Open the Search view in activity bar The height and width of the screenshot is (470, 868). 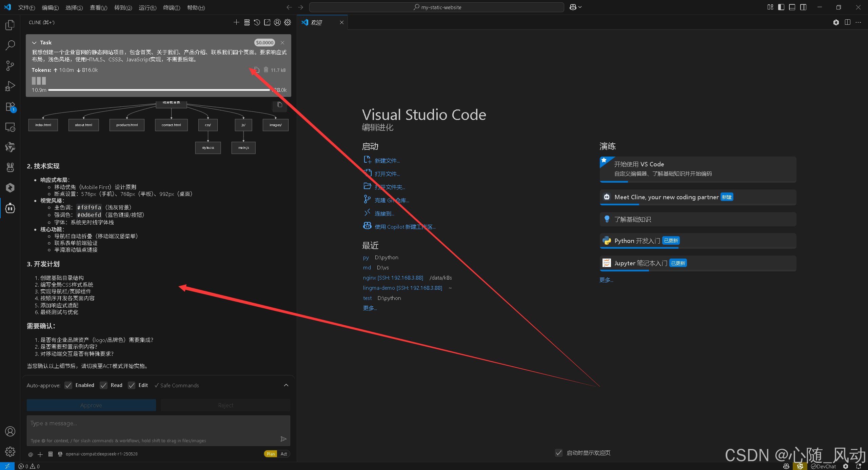[10, 45]
